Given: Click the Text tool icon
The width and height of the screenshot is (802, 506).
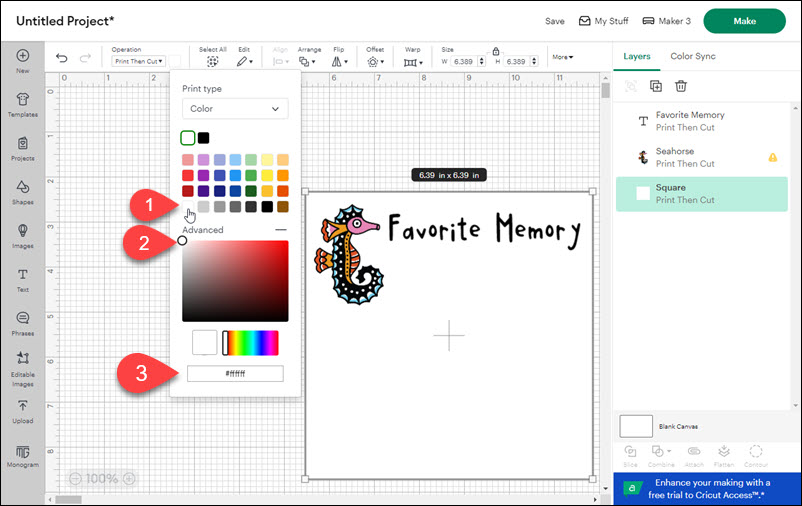Looking at the screenshot, I should pyautogui.click(x=22, y=276).
